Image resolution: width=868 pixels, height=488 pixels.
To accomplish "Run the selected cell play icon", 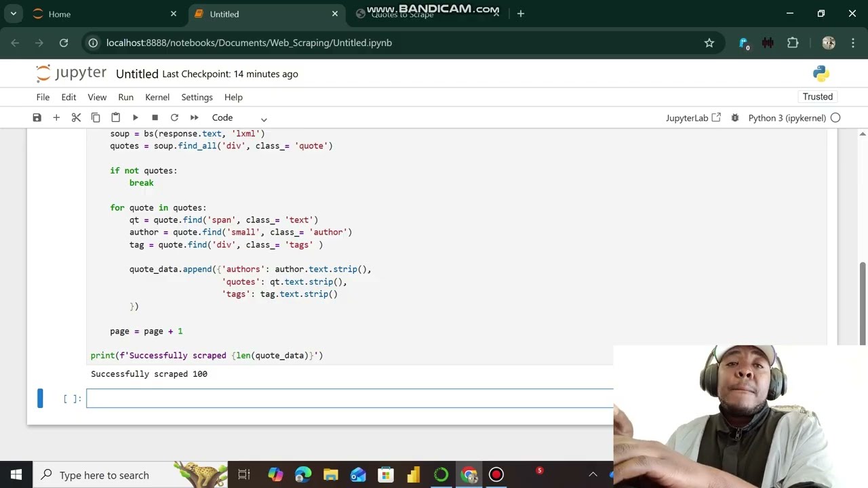I will [135, 118].
